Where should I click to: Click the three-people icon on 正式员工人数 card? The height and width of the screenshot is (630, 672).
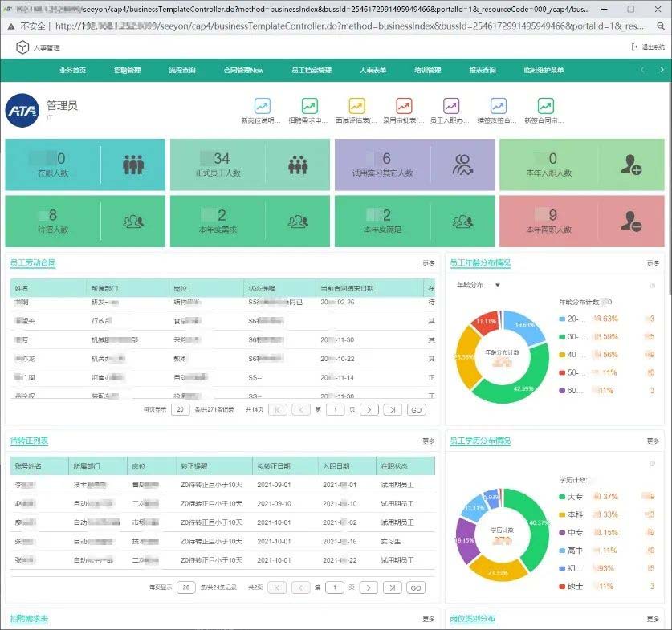298,165
